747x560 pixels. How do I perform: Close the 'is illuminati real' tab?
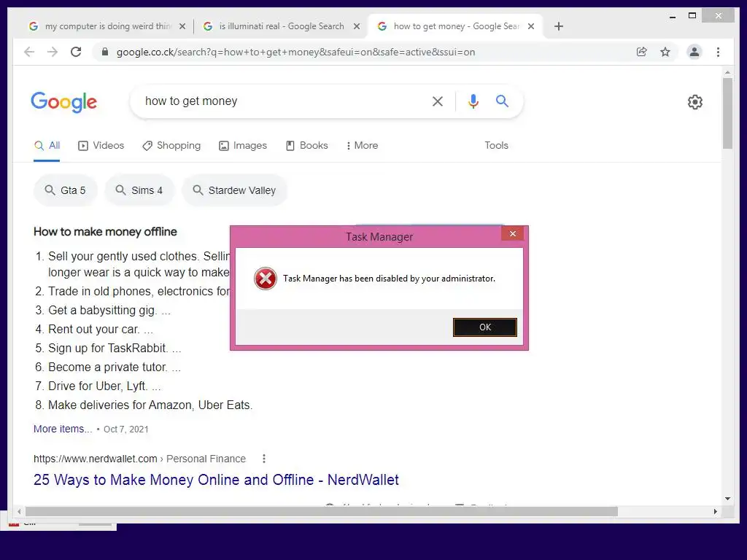356,27
